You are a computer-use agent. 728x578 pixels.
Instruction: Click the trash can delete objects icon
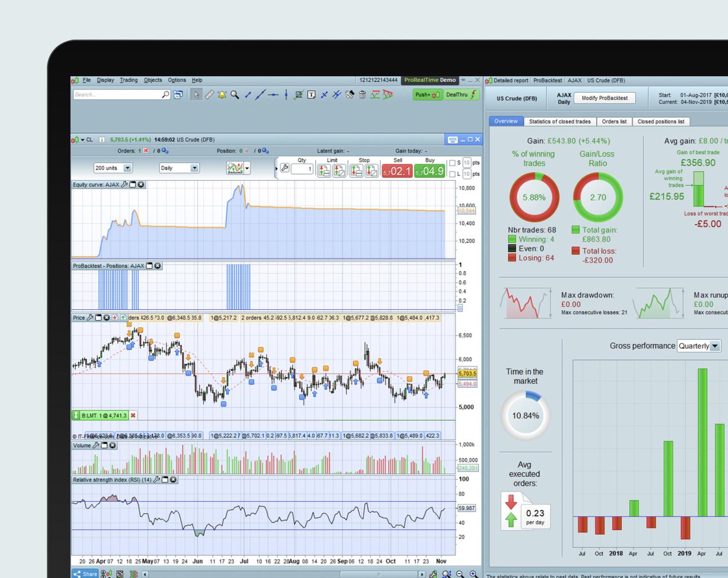coord(362,95)
